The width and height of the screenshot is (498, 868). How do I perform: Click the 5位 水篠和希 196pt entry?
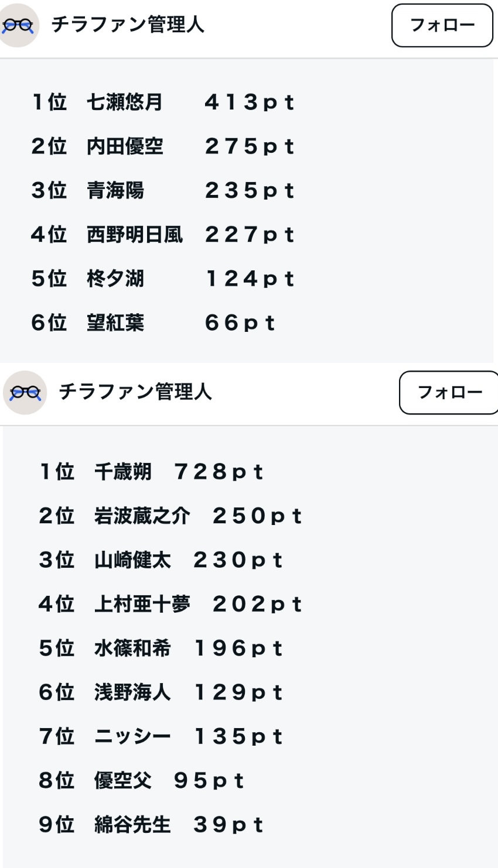point(161,649)
